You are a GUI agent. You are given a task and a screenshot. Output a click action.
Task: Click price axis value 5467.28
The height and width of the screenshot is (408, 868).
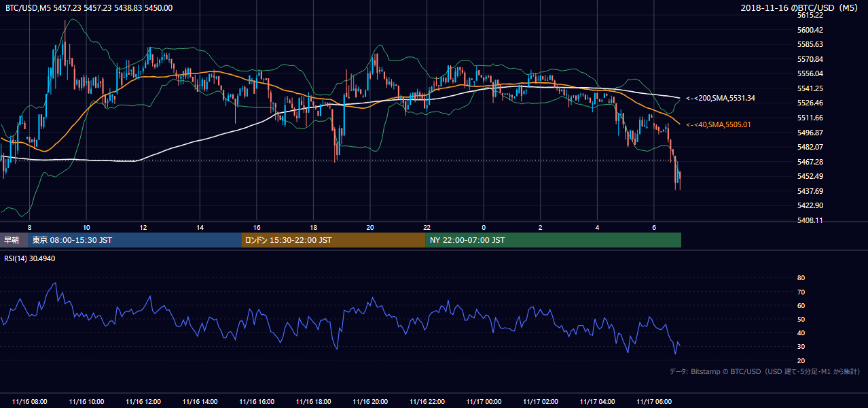(810, 162)
